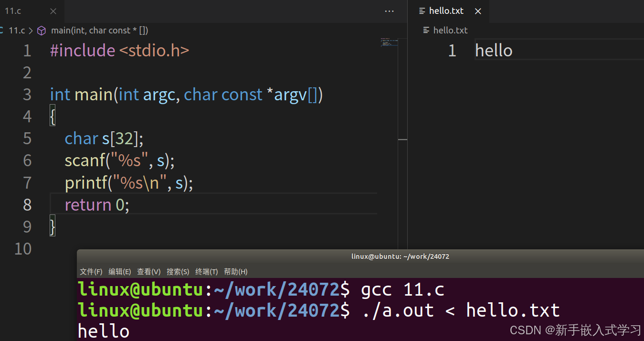Open the terminal 搜索(S) menu

[x=178, y=272]
